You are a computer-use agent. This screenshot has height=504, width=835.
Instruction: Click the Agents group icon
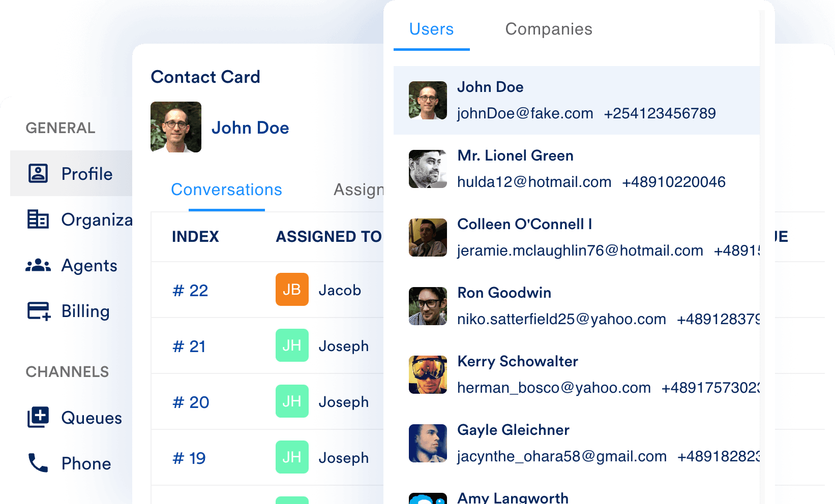pyautogui.click(x=38, y=265)
